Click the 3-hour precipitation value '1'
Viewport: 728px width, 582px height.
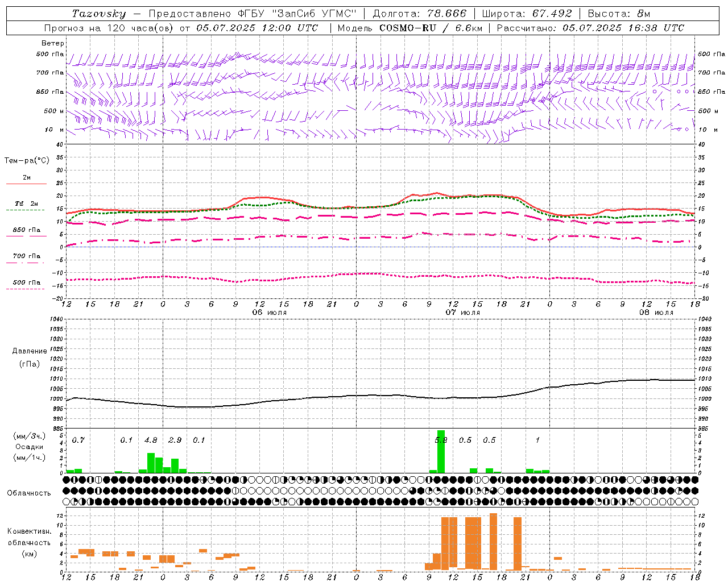[537, 440]
